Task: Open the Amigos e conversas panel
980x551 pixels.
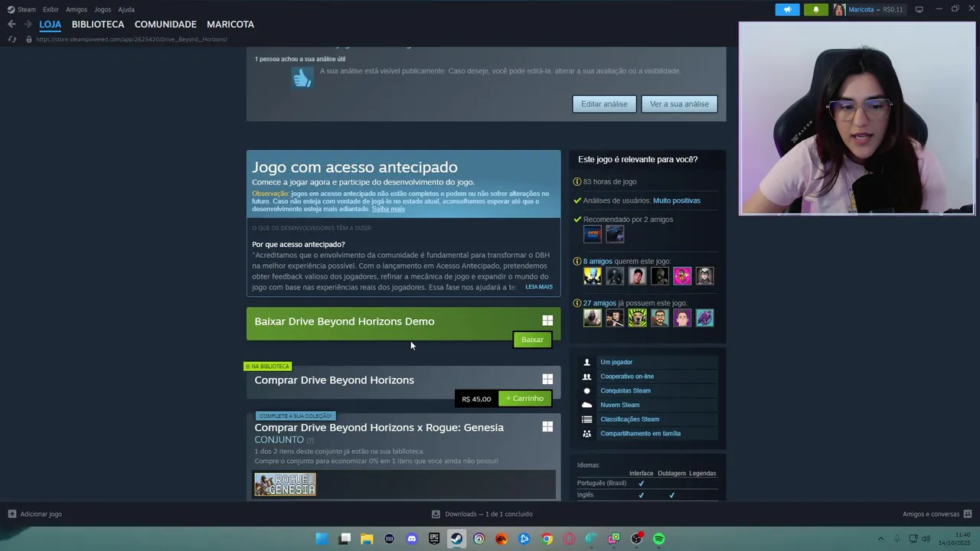Action: [x=937, y=514]
